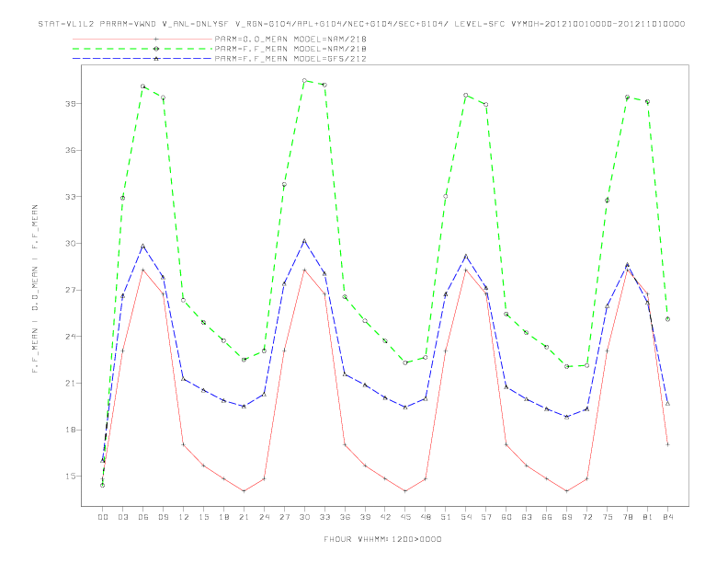Click the blue dashed legend line sample
The image size is (728, 563).
(x=142, y=59)
